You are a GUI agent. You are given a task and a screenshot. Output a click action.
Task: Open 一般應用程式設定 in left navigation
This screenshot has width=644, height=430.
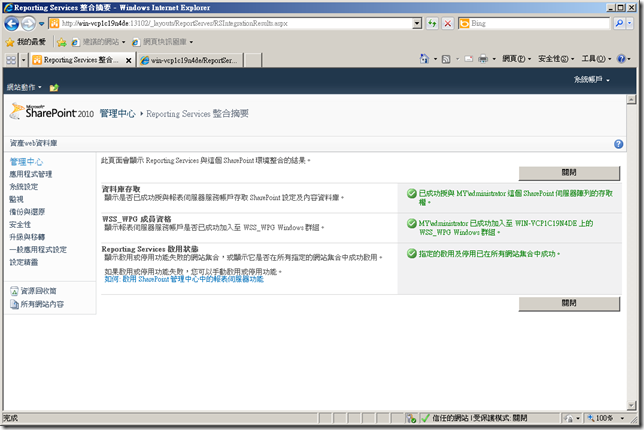pos(38,250)
